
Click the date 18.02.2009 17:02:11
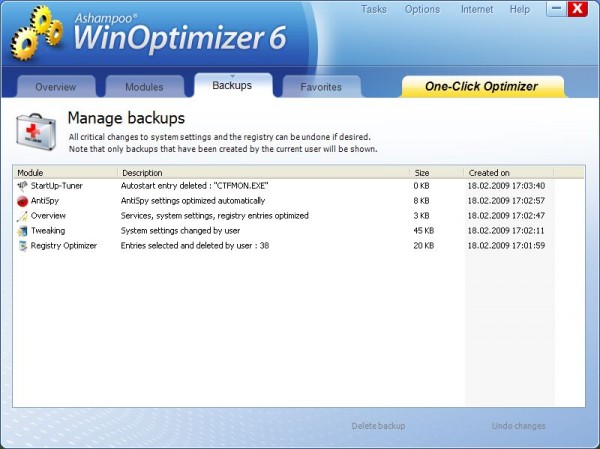click(506, 231)
